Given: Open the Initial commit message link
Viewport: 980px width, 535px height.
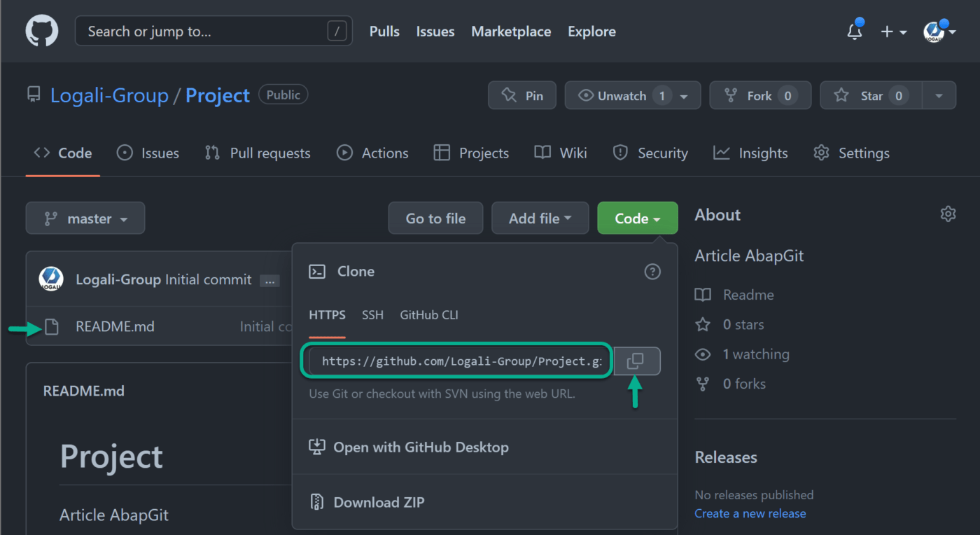Looking at the screenshot, I should (x=208, y=279).
